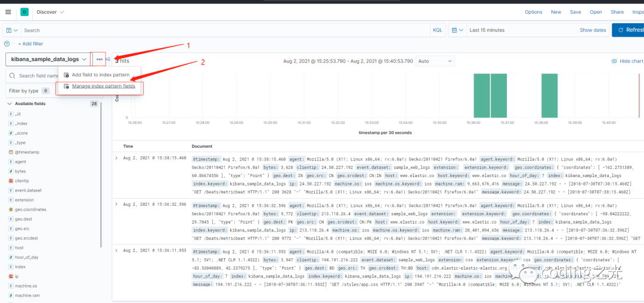
Task: Click the bytes number-type icon
Action: [x=11, y=171]
